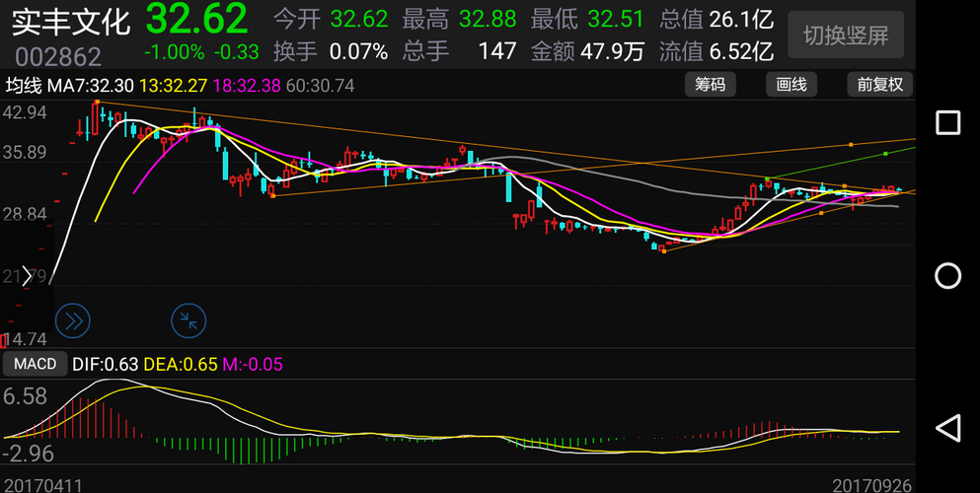Tap the stock code 002862
Screen dimensions: 980x493
click(58, 57)
